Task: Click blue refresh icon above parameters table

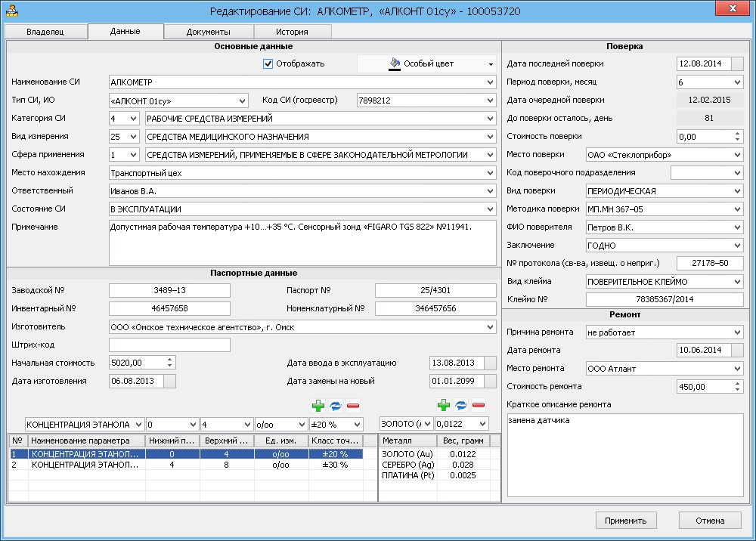Action: [x=336, y=406]
